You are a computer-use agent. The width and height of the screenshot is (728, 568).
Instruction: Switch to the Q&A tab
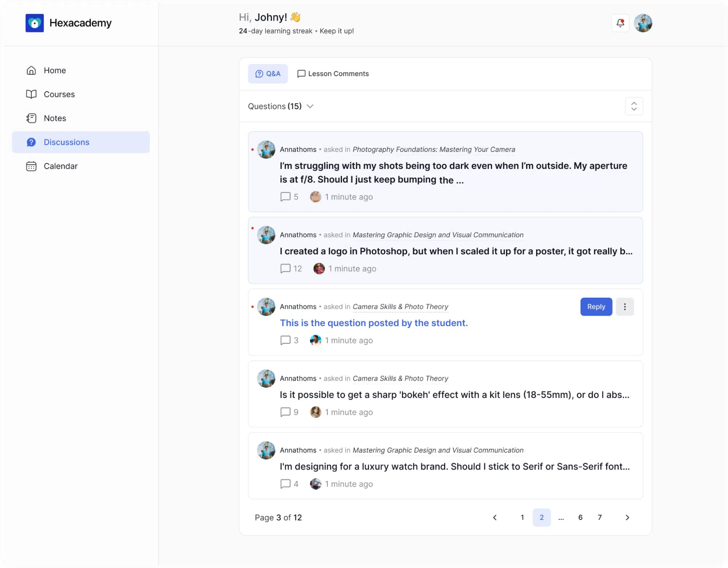(x=268, y=74)
